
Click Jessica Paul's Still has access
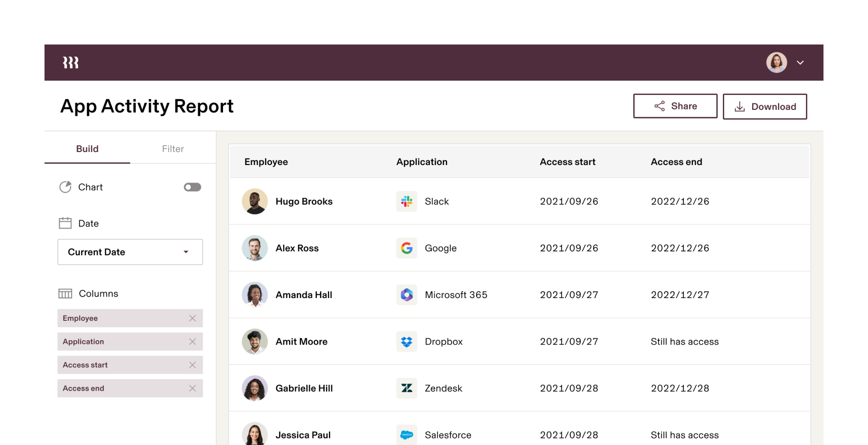pos(685,435)
